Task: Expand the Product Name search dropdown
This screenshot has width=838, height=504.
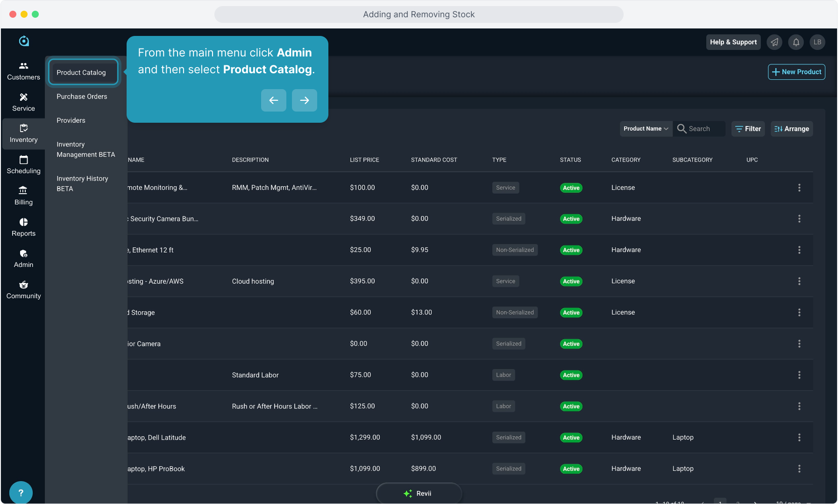Action: click(646, 129)
